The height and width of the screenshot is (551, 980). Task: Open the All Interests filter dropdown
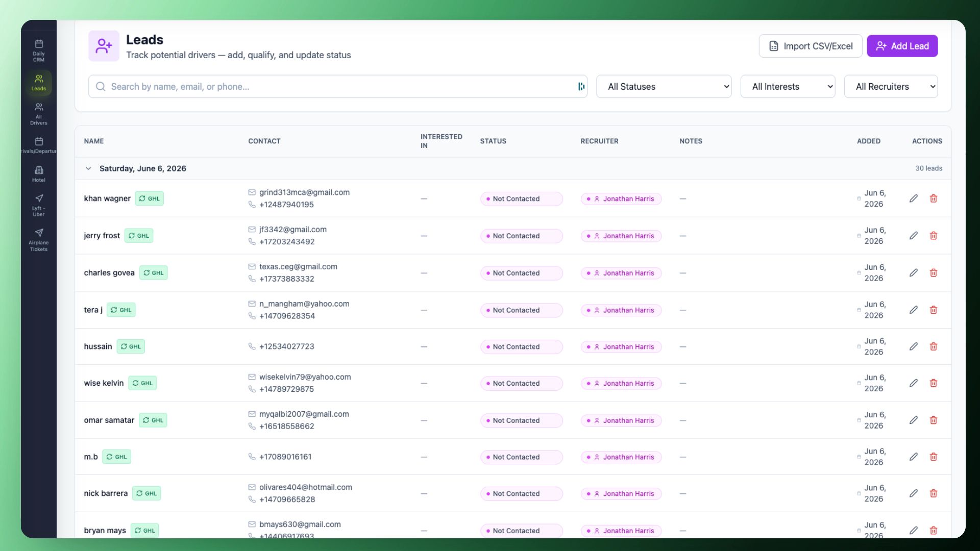click(x=788, y=87)
